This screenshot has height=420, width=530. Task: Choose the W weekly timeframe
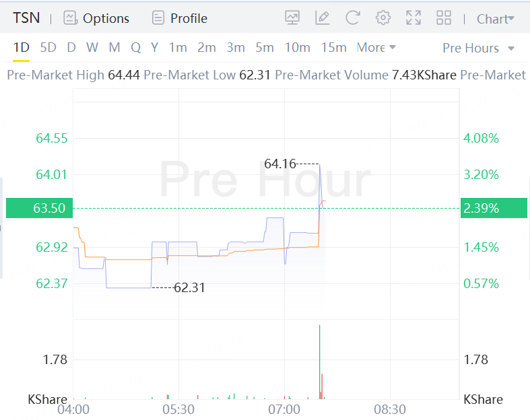pyautogui.click(x=92, y=48)
